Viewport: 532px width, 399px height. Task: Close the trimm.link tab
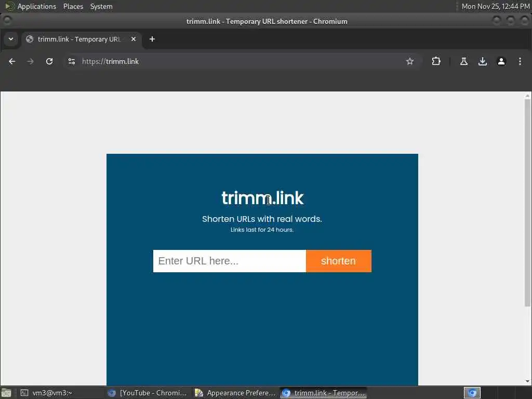(x=134, y=39)
